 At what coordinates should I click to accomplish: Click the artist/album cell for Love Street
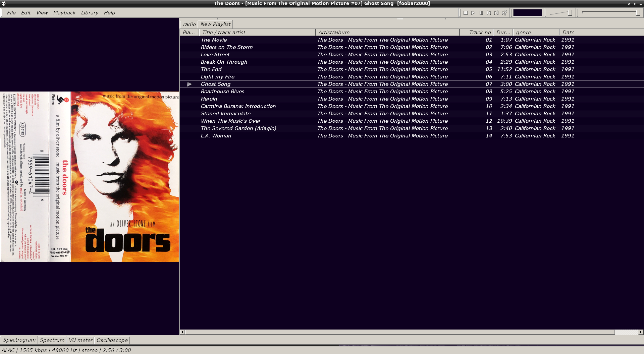pos(382,55)
